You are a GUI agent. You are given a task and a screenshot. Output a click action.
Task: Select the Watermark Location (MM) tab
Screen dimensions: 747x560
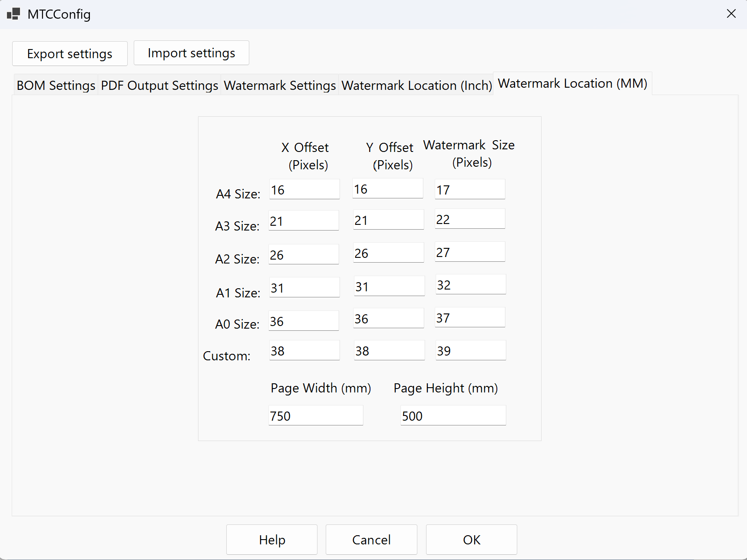tap(572, 83)
